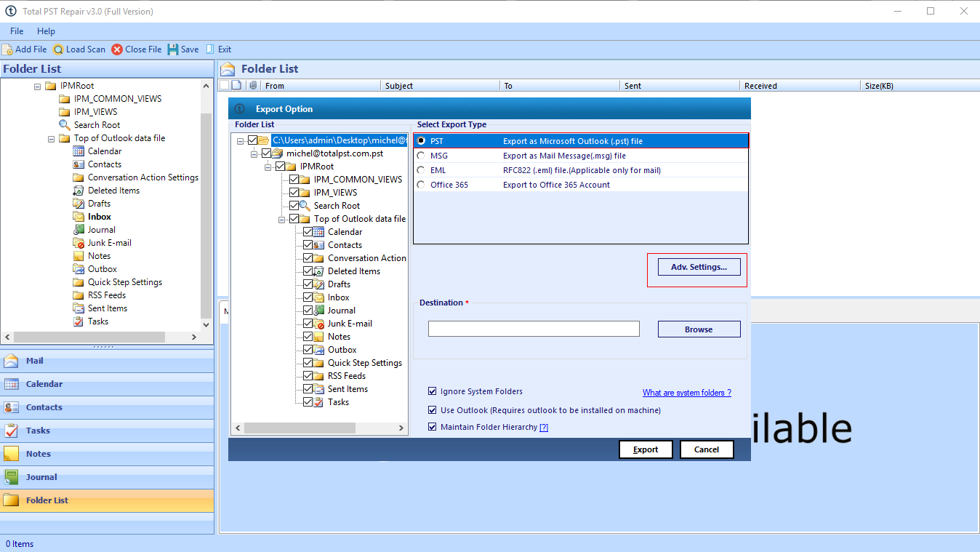Click the Close File red icon
980x552 pixels.
pyautogui.click(x=117, y=49)
